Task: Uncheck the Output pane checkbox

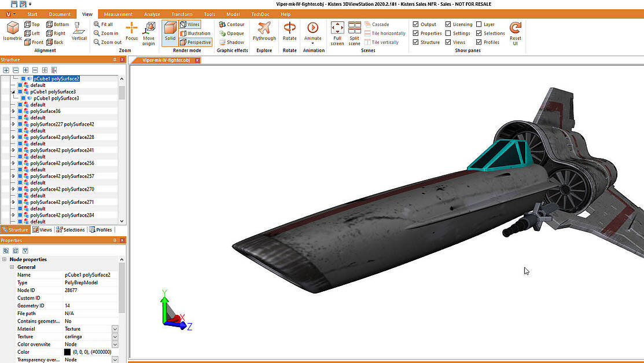Action: click(x=415, y=24)
